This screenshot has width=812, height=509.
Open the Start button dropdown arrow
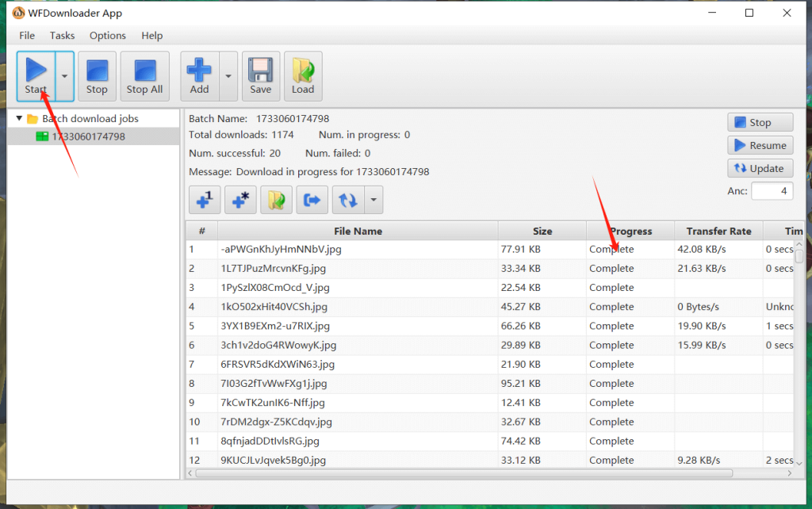tap(64, 77)
